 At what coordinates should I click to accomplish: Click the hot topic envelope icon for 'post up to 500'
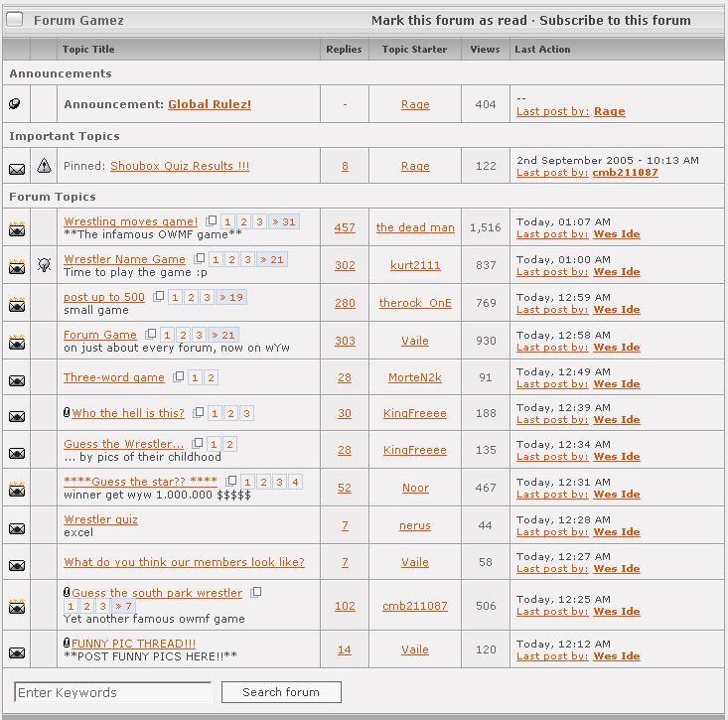coord(17,304)
